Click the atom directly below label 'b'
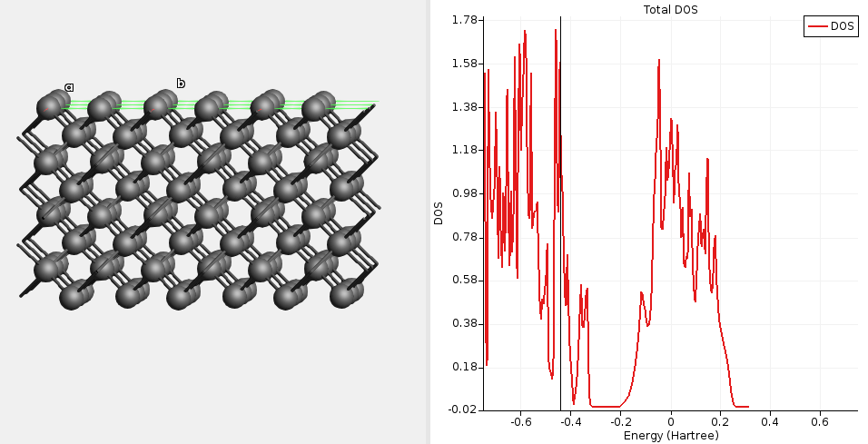868x444 pixels. pos(158,106)
